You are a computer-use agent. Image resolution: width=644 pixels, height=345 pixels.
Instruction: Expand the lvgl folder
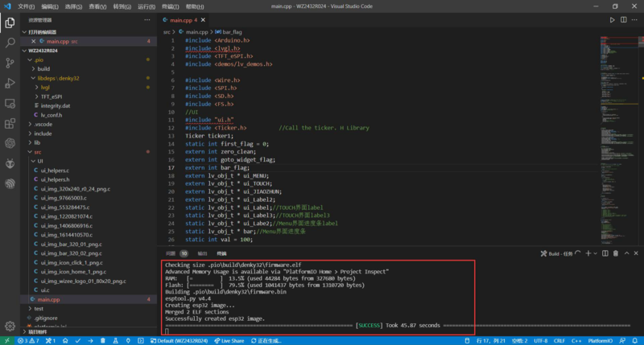[x=36, y=88]
